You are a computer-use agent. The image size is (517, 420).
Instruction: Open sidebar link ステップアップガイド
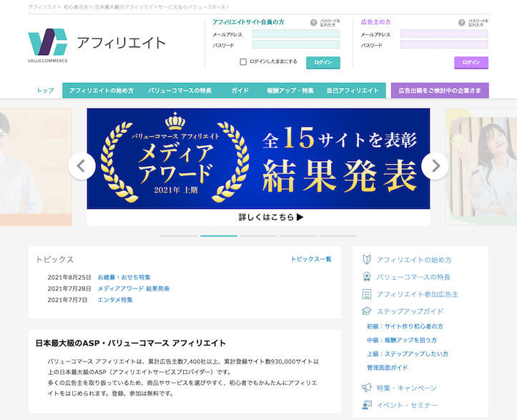point(410,311)
